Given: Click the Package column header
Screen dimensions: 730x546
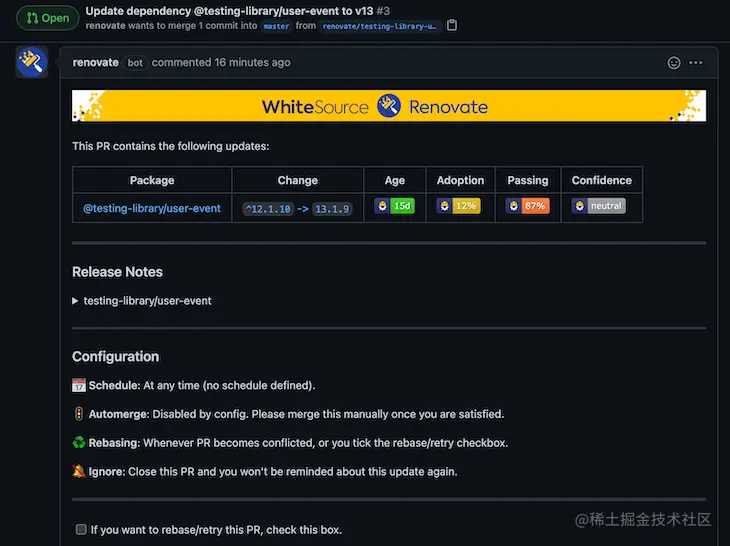Looking at the screenshot, I should click(x=152, y=180).
